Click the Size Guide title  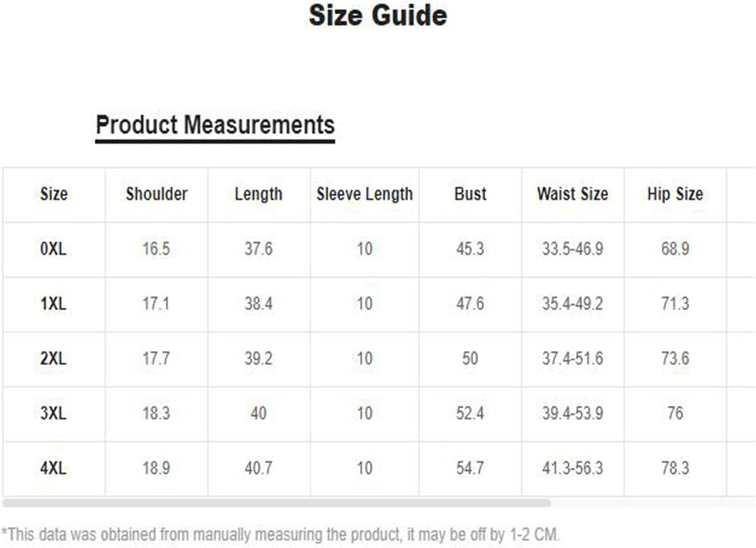point(378,15)
